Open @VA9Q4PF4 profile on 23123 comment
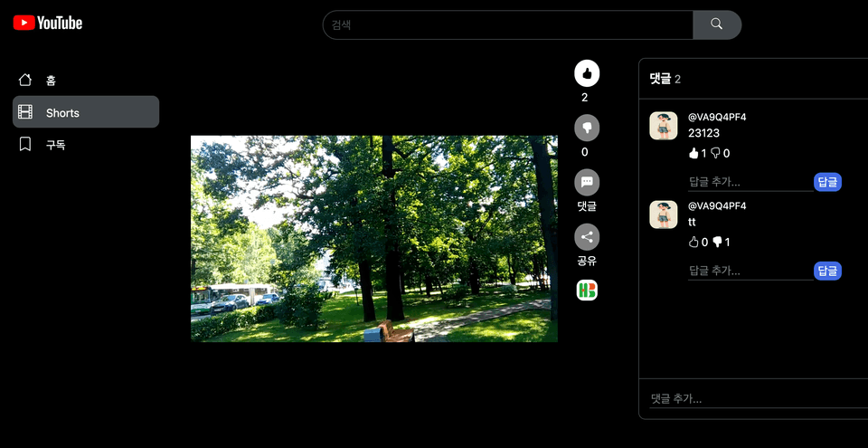Screen dimensions: 868x448 click(717, 118)
